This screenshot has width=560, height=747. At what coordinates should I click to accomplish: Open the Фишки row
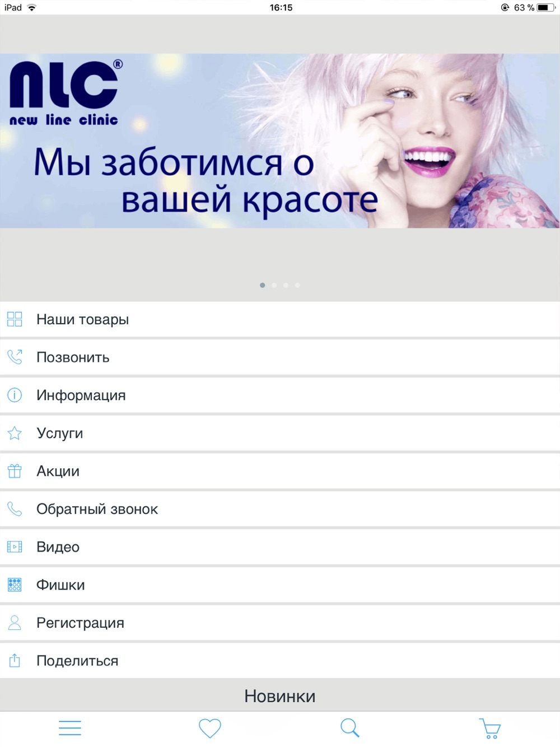280,585
